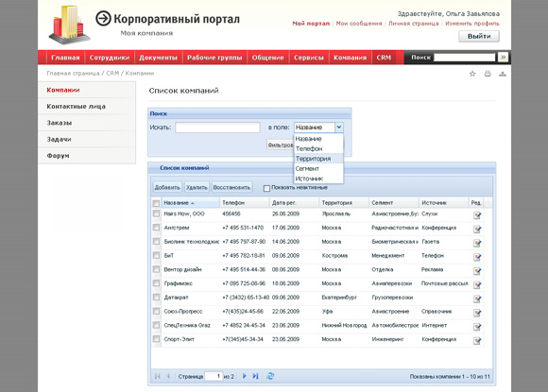Collapse the в поле dropdown arrow

(x=339, y=128)
